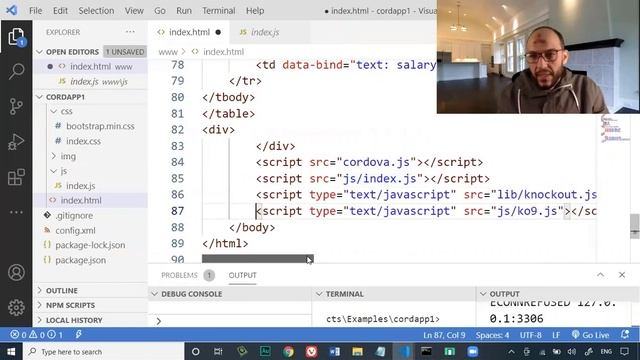Open config.xml file

(75, 230)
